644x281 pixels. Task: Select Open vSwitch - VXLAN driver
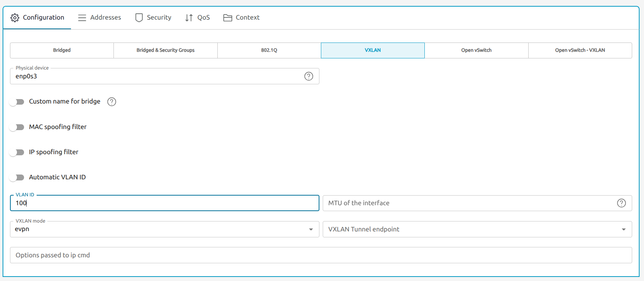580,50
